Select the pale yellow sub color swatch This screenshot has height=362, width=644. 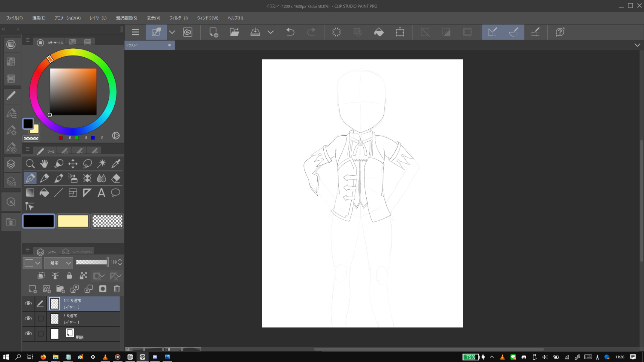click(x=73, y=221)
